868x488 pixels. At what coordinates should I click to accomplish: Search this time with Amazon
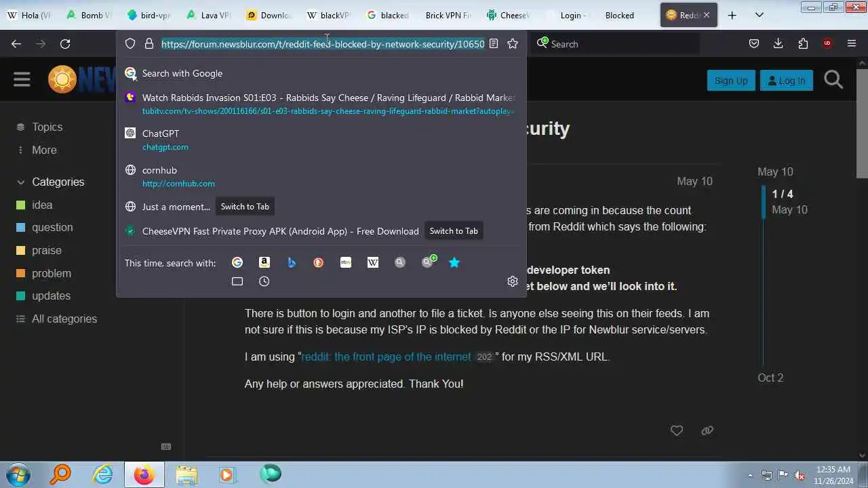coord(264,262)
